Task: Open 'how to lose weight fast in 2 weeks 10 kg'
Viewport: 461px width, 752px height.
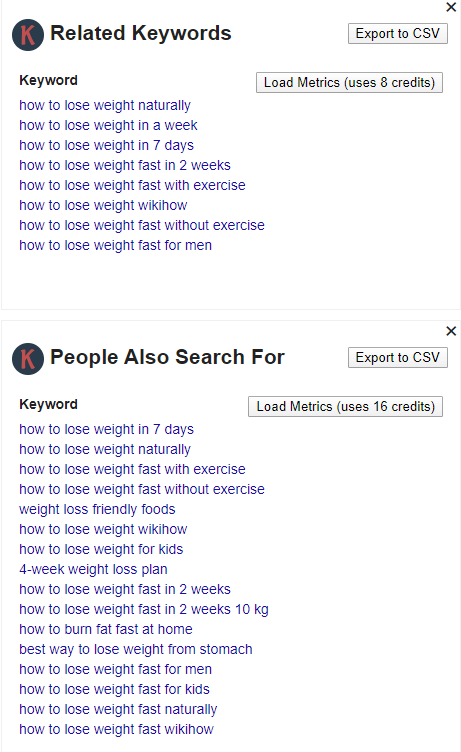Action: click(144, 609)
